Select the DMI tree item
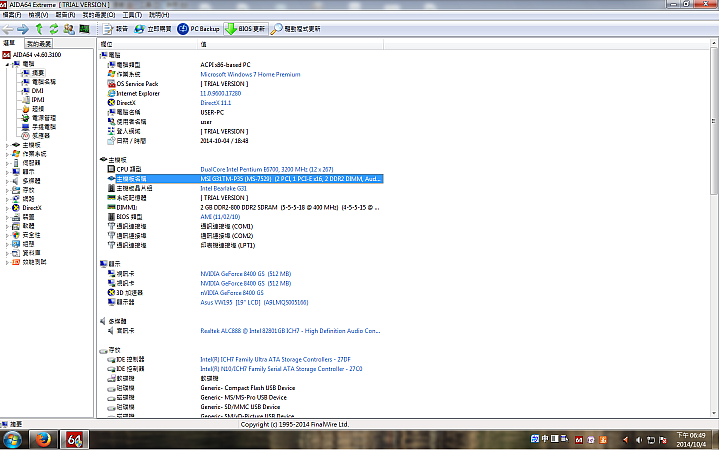720x450 pixels. (38, 91)
